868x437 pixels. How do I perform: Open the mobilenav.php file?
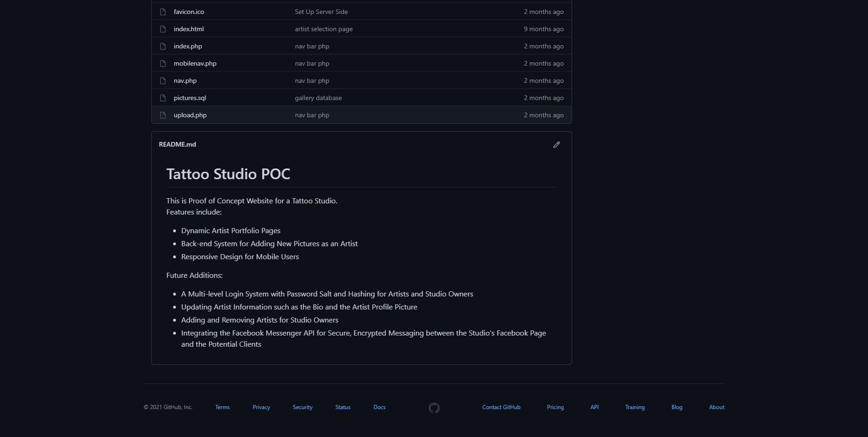click(195, 63)
